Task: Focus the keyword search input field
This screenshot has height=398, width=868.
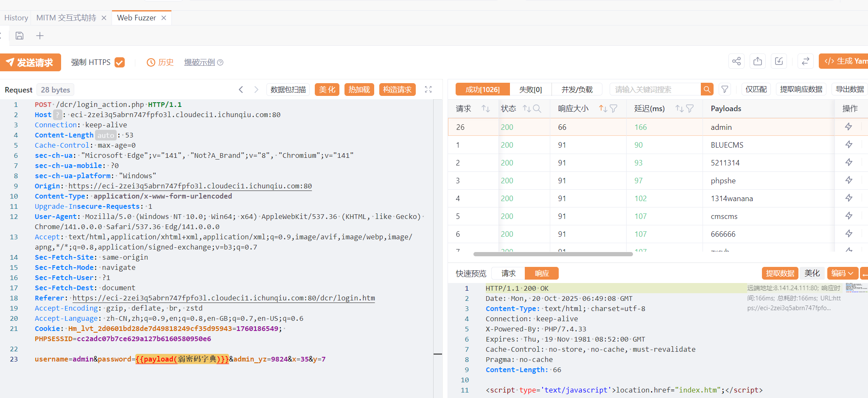Action: tap(655, 90)
